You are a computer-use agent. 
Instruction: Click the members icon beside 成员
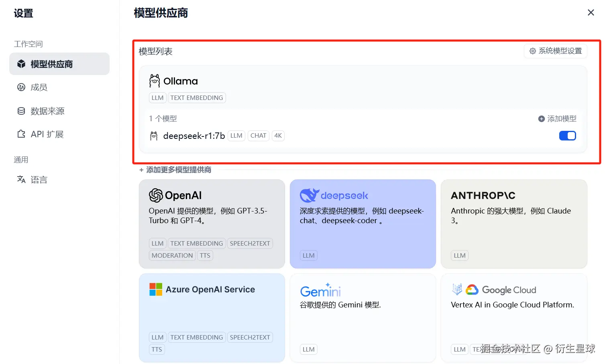tap(21, 87)
